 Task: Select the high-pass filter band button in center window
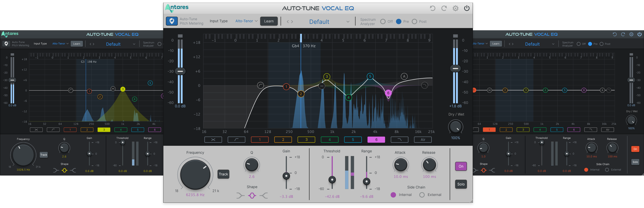236,140
